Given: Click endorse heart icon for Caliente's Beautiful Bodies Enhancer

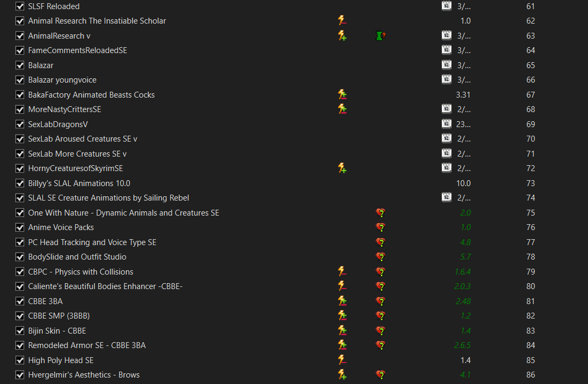Looking at the screenshot, I should [380, 286].
